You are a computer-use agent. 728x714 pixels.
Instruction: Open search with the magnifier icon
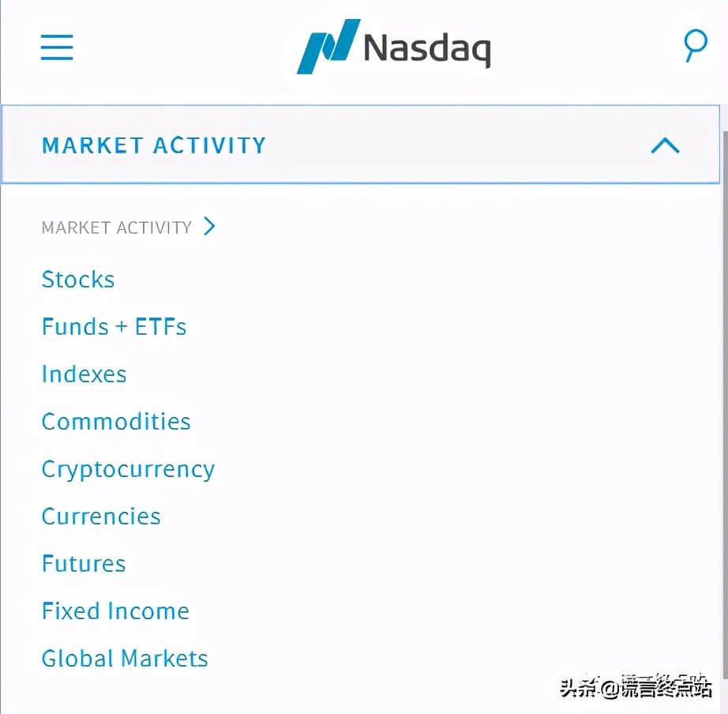click(x=695, y=46)
